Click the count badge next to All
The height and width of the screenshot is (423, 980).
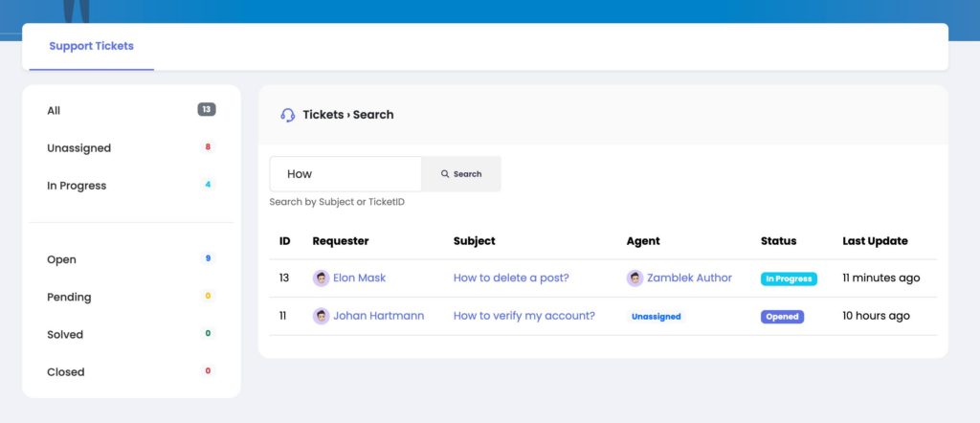point(207,110)
